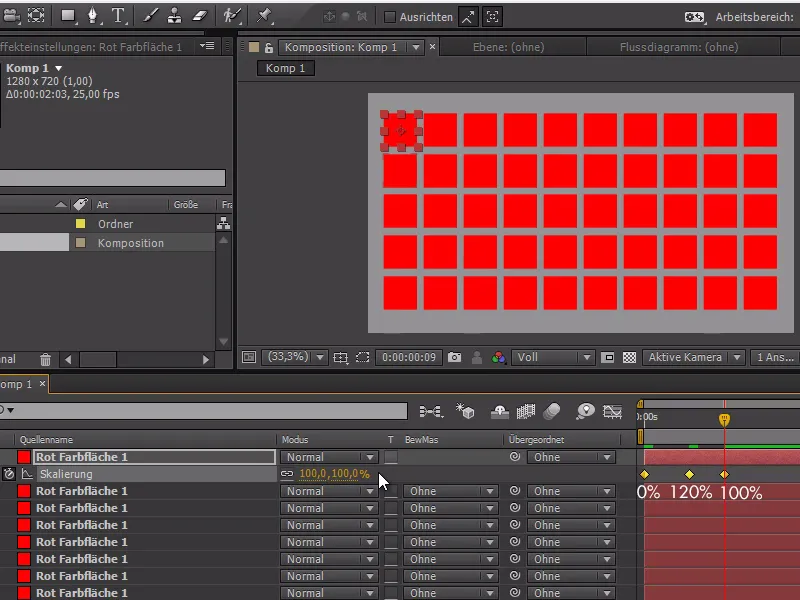Image resolution: width=800 pixels, height=600 pixels.
Task: Select the Clone Stamp tool
Action: coord(174,16)
